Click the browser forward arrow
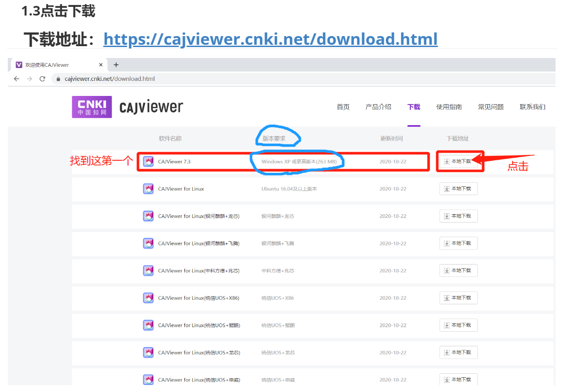 pyautogui.click(x=29, y=79)
